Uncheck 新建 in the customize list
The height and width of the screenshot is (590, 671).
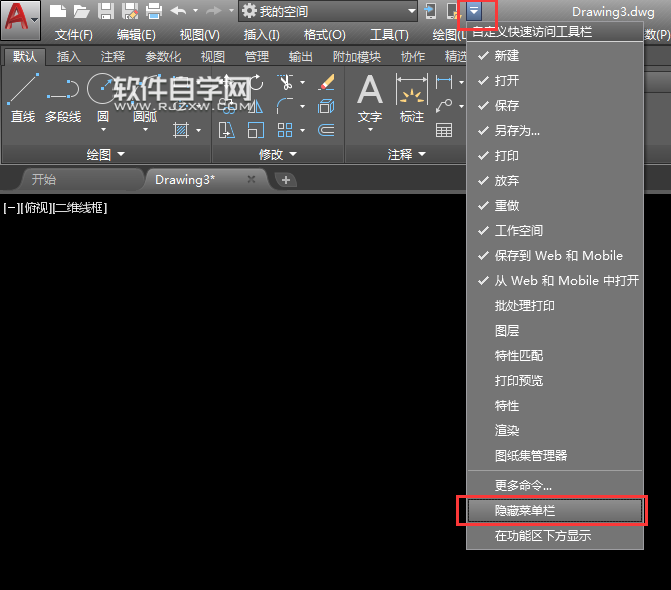pos(555,56)
